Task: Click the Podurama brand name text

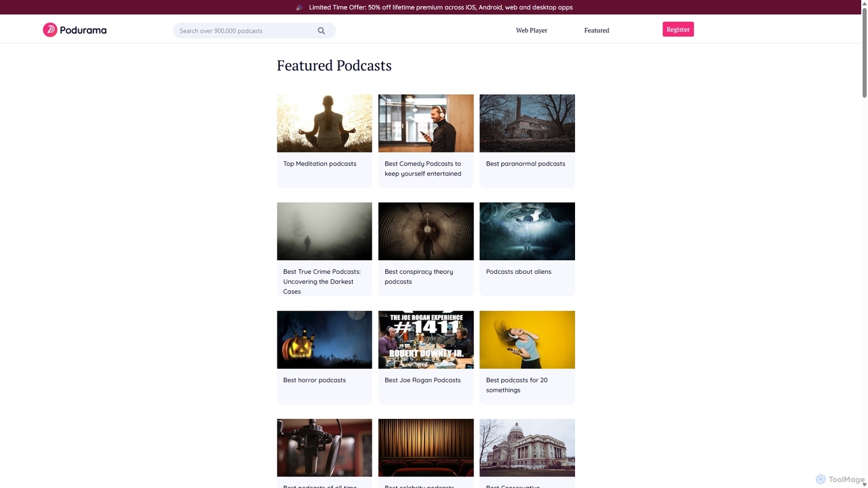Action: click(83, 30)
